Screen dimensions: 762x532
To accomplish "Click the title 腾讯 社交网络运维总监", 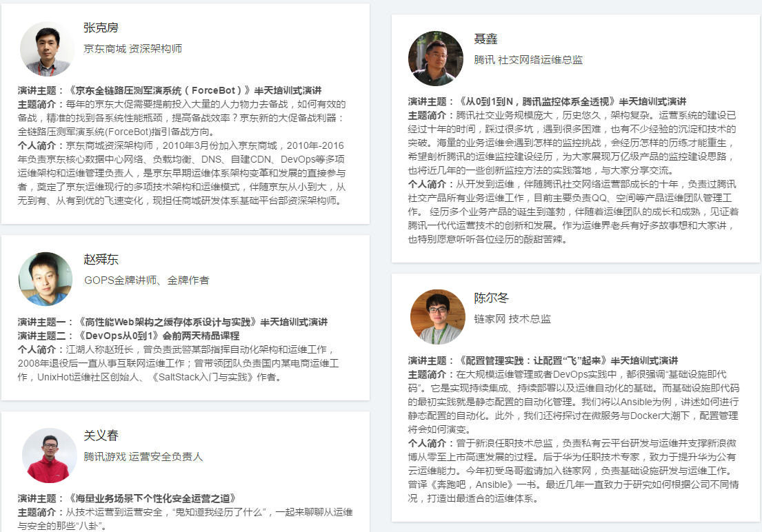I will coord(528,60).
